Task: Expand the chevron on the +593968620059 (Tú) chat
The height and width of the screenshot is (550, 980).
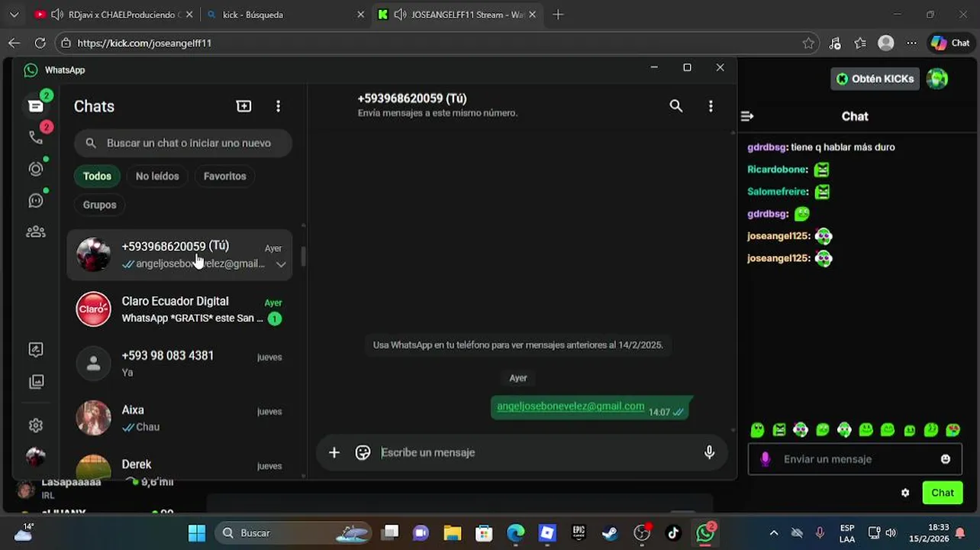Action: click(281, 264)
